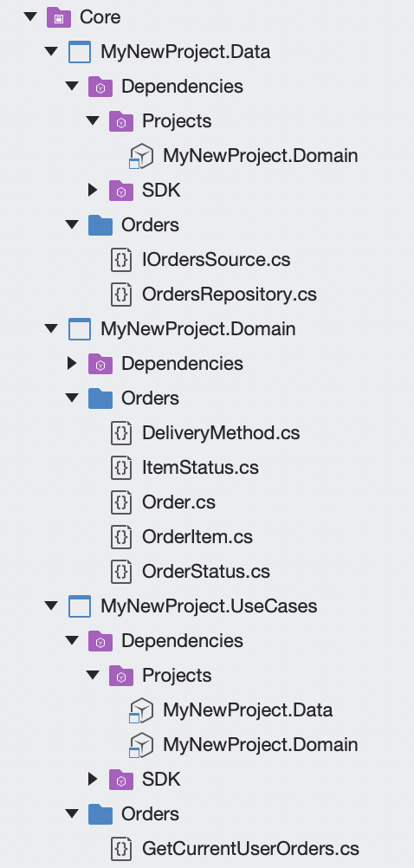Image resolution: width=414 pixels, height=868 pixels.
Task: Click the IOrdersSource.cs file icon
Action: click(121, 260)
